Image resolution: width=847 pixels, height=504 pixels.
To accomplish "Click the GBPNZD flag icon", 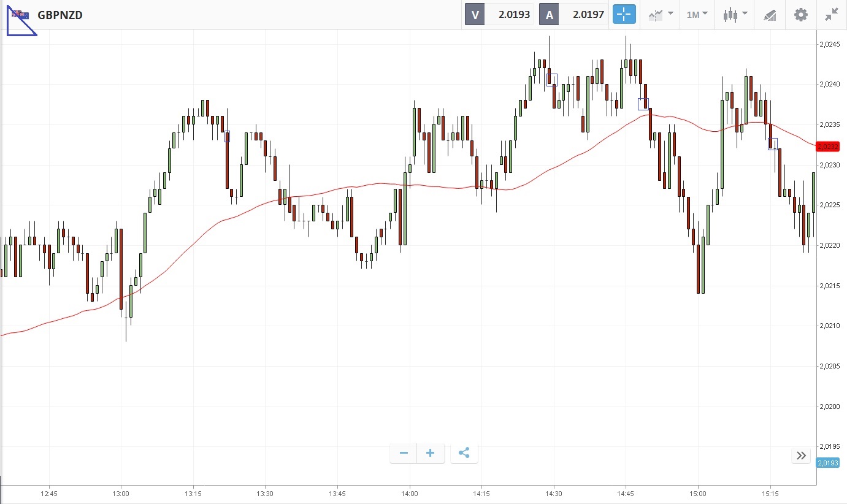I will tap(20, 15).
